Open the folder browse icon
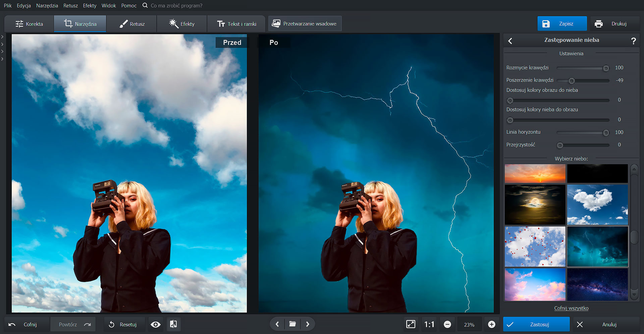The width and height of the screenshot is (644, 334). click(292, 324)
